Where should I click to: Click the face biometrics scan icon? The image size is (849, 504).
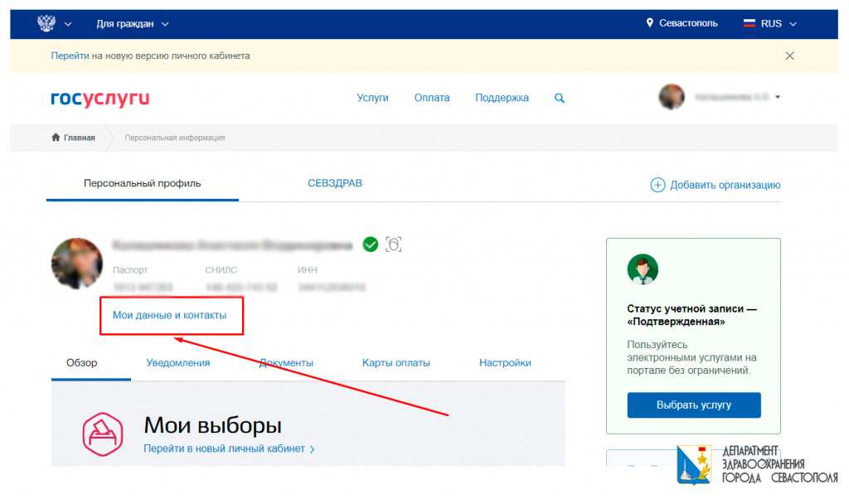(394, 244)
